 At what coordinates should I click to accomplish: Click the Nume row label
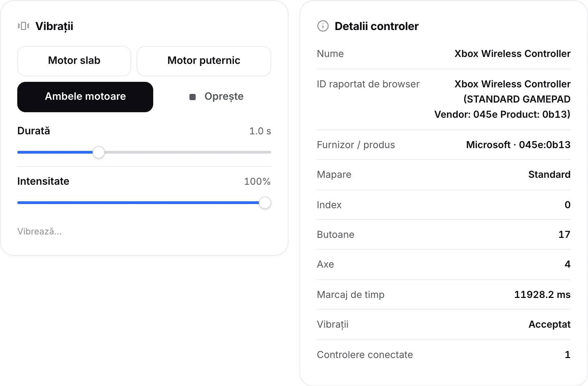tap(330, 54)
